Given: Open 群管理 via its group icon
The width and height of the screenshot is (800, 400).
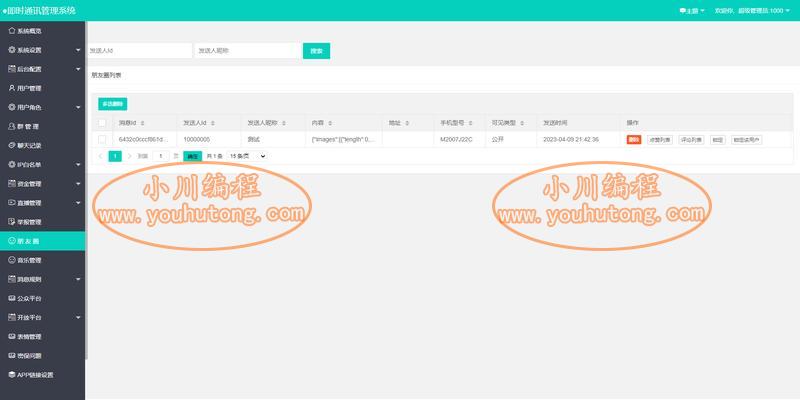Looking at the screenshot, I should 12,126.
